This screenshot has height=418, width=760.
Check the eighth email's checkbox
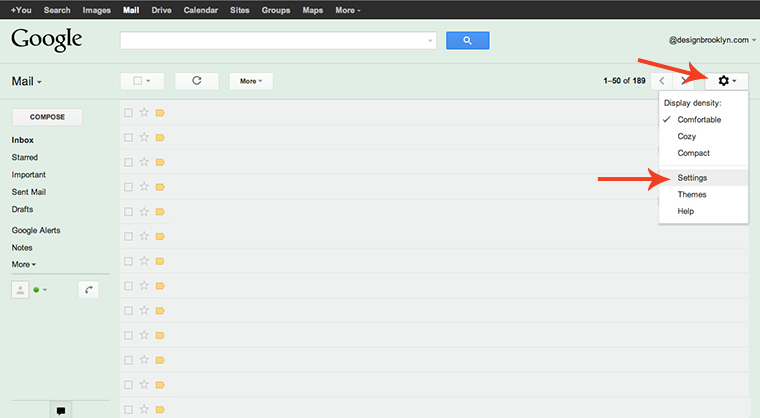click(128, 286)
